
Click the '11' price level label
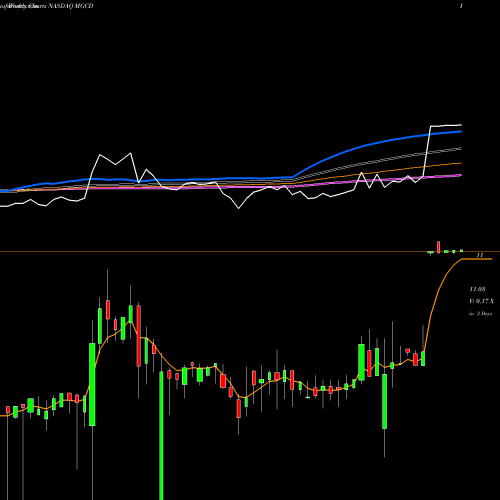480,255
